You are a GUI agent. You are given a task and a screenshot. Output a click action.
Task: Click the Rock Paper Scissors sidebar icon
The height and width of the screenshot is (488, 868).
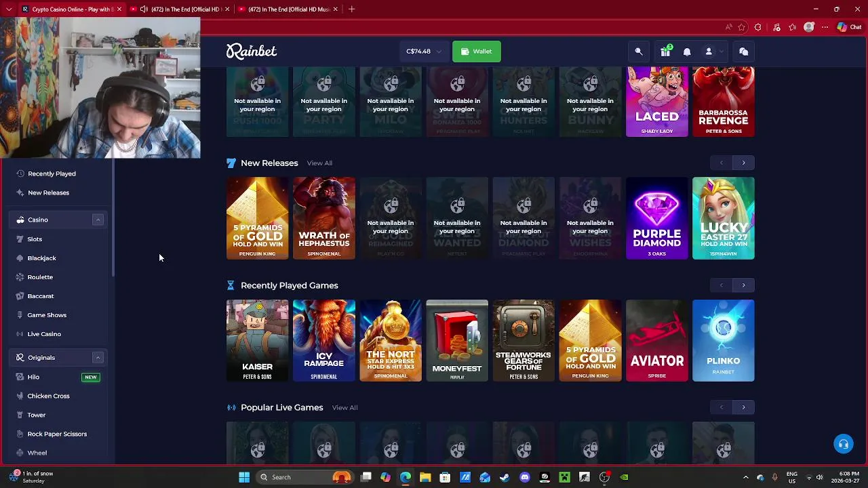point(20,434)
